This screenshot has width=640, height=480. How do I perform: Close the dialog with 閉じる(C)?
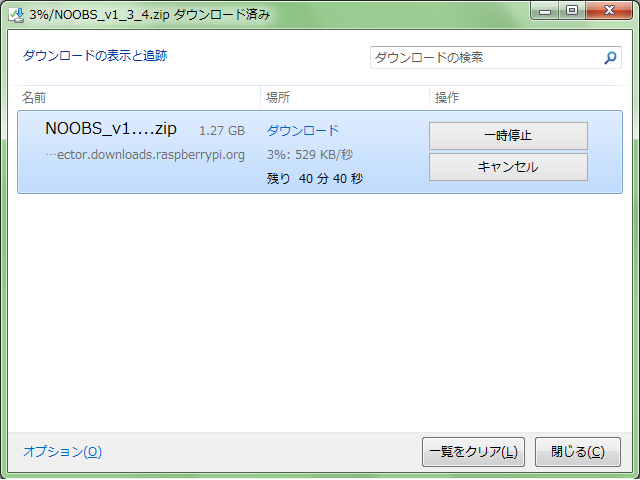(x=578, y=451)
